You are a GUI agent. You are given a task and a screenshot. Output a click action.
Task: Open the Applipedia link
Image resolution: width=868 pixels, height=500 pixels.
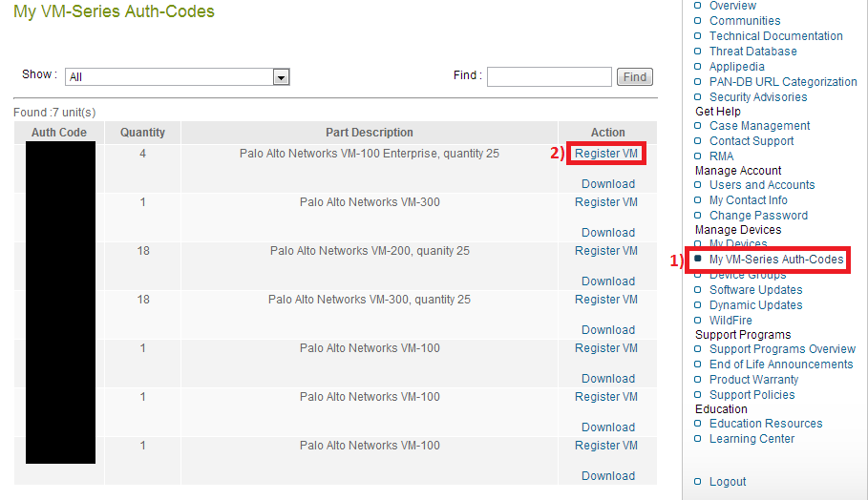pyautogui.click(x=737, y=67)
